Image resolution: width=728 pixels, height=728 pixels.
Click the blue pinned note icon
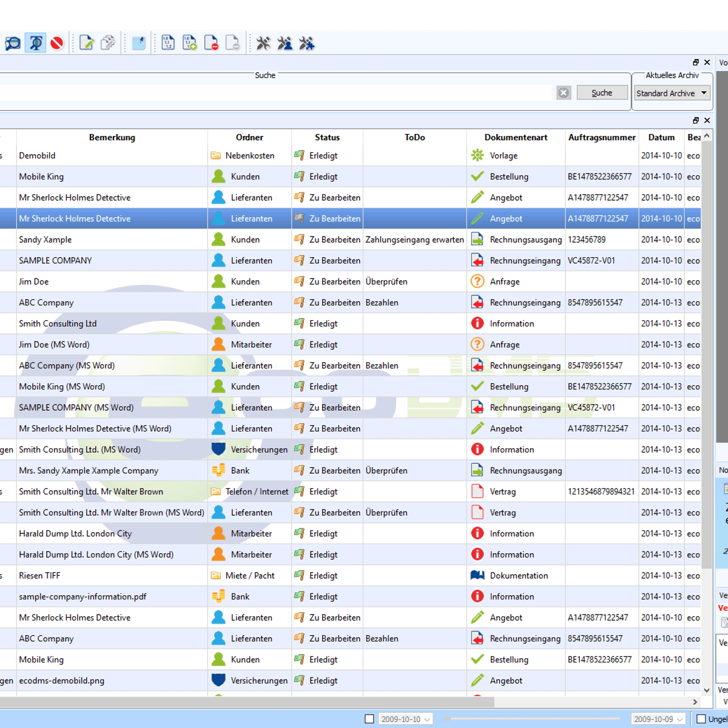[139, 43]
